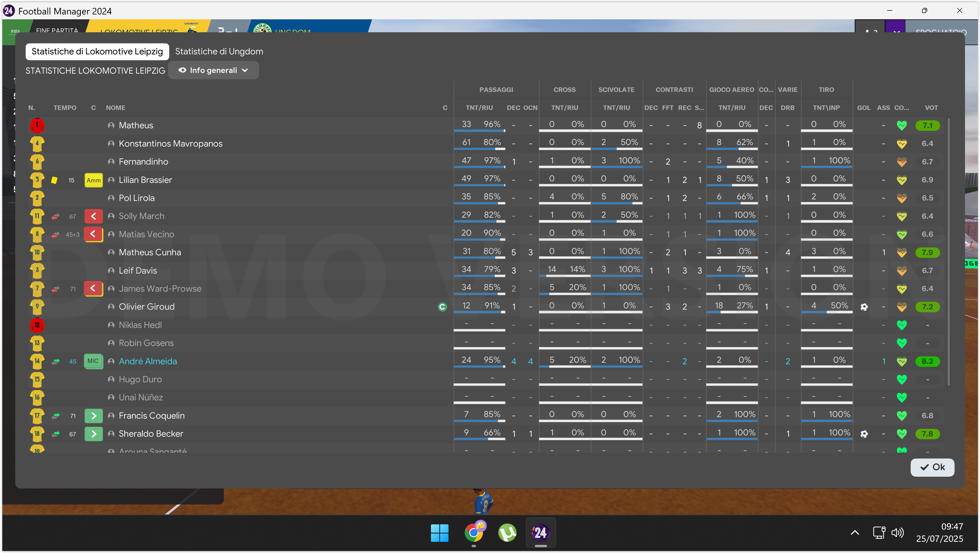Confirm with the Ok button

pyautogui.click(x=932, y=467)
